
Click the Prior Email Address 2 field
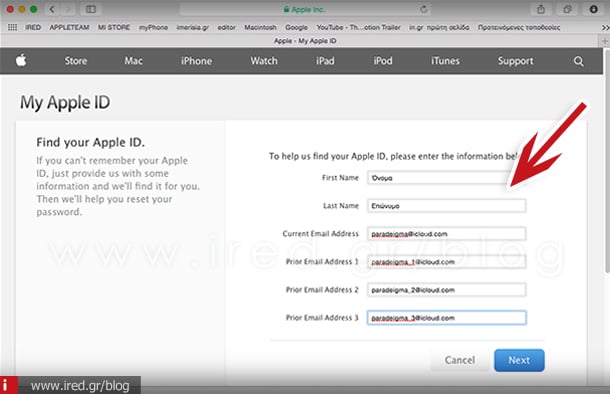click(x=446, y=290)
